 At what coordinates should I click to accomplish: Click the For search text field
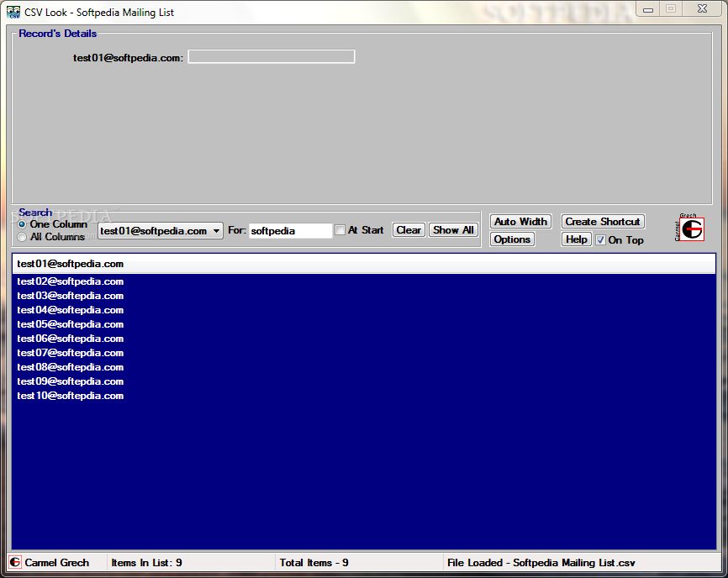(291, 230)
